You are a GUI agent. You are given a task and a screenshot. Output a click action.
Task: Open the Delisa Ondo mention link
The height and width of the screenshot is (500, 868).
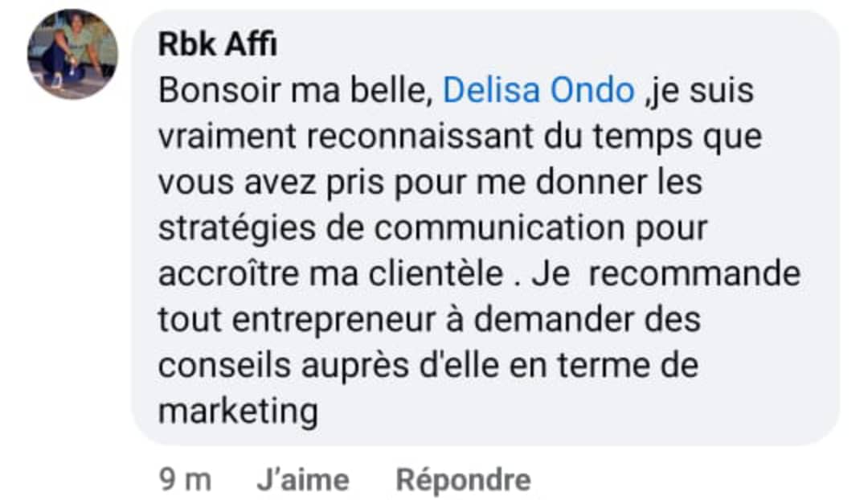538,91
